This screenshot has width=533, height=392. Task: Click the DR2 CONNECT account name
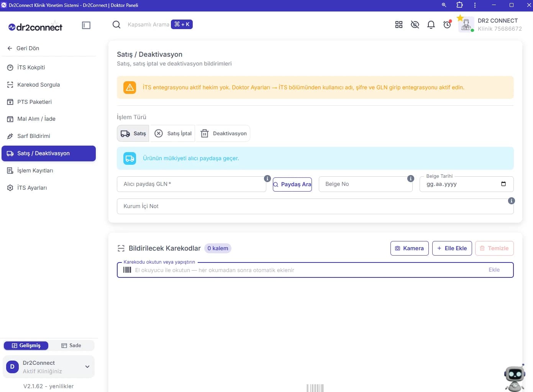(498, 21)
